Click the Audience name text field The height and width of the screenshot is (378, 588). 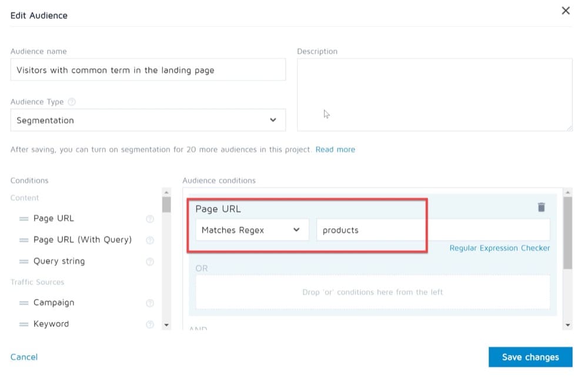pyautogui.click(x=148, y=70)
